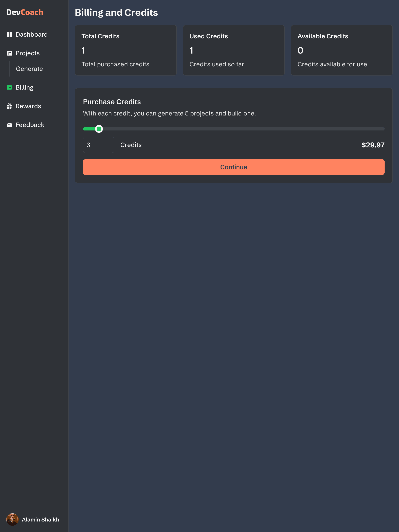The image size is (399, 532).
Task: Click the DevCoach logo
Action: tap(25, 12)
